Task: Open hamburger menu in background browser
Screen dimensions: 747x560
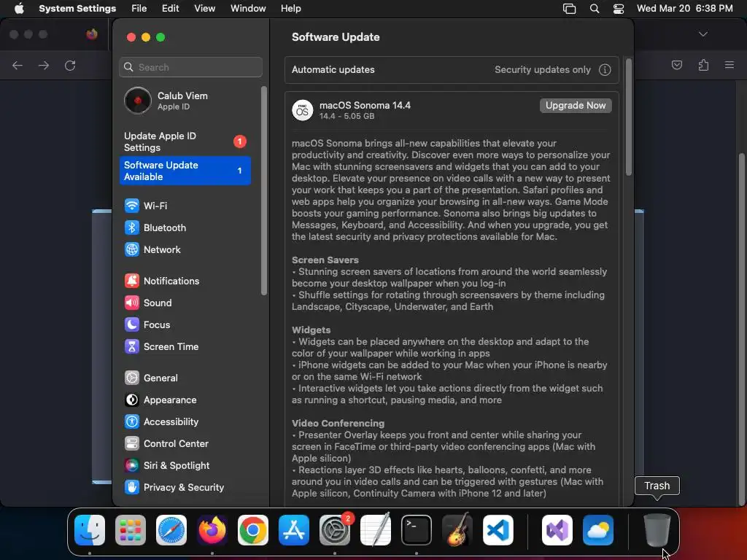Action: coord(729,65)
